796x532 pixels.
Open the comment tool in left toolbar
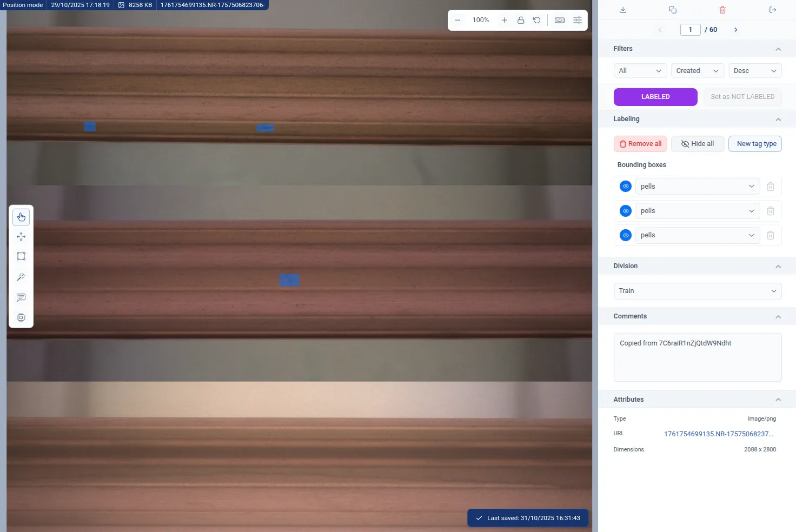(21, 297)
